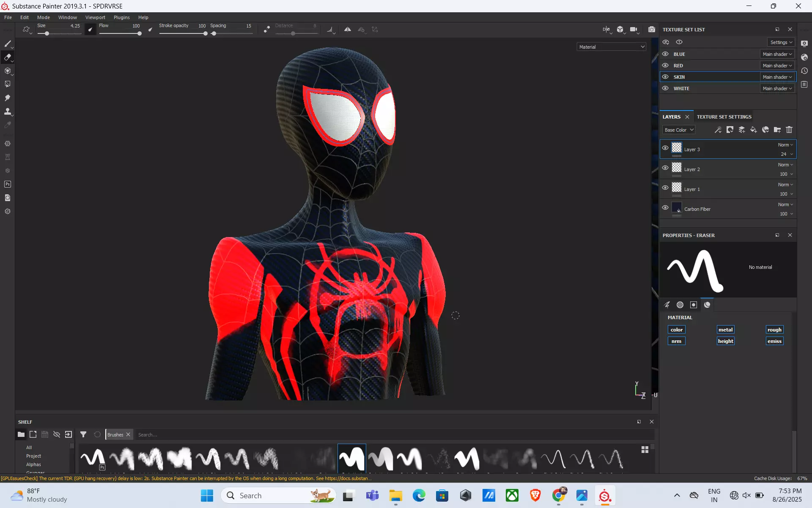The image size is (812, 508).
Task: Click the add mask icon in Layers
Action: (730, 130)
